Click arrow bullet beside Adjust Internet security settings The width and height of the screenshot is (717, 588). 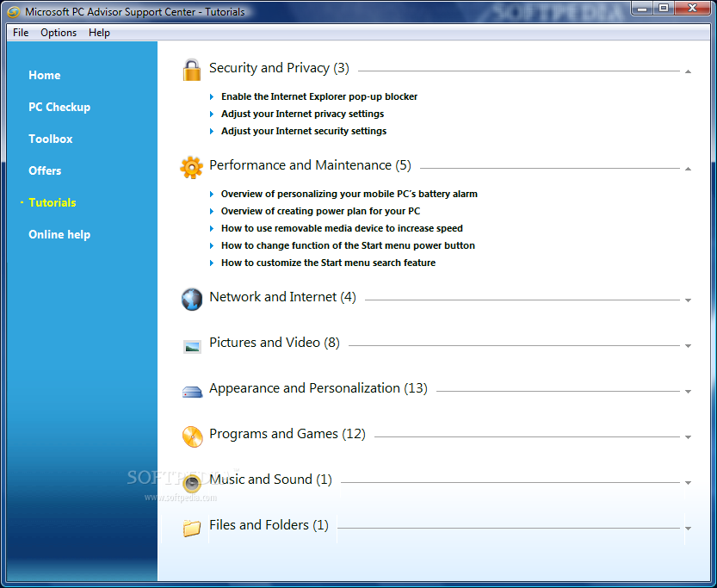[x=212, y=131]
